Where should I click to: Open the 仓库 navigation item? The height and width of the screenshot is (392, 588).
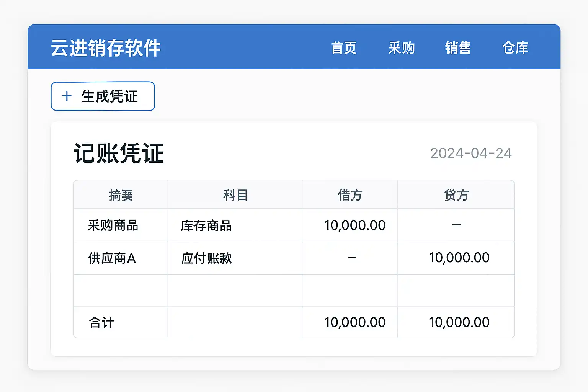[x=515, y=48]
